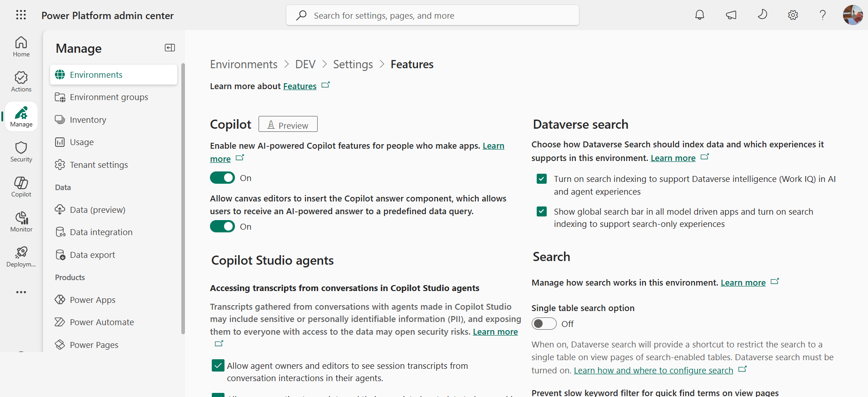
Task: Open Copilot in left rail
Action: [21, 187]
